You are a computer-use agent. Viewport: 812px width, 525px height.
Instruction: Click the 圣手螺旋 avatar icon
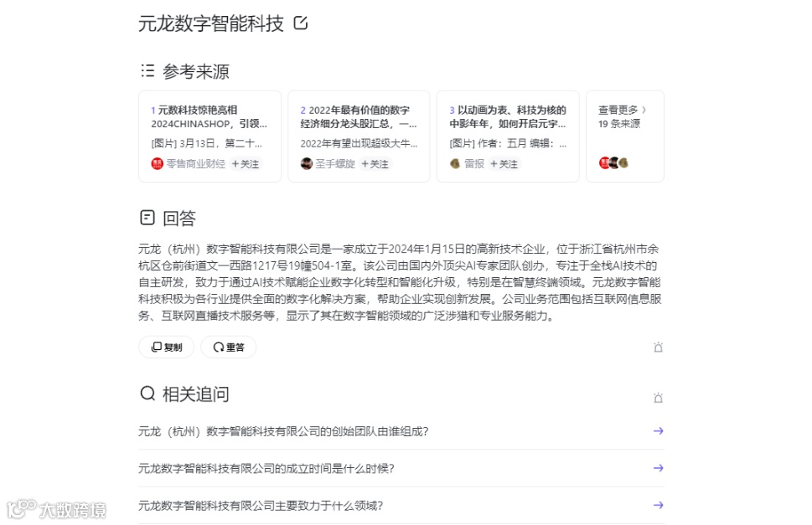pos(306,164)
